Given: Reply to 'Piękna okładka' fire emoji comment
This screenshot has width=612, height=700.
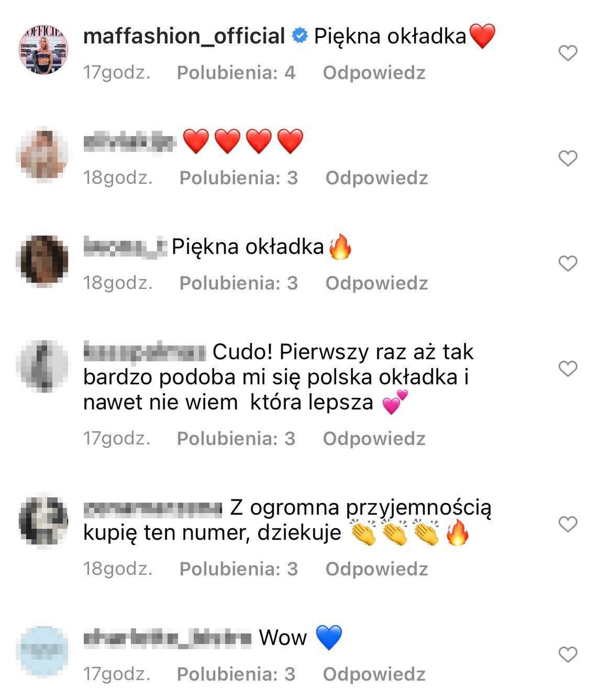Looking at the screenshot, I should tap(376, 283).
